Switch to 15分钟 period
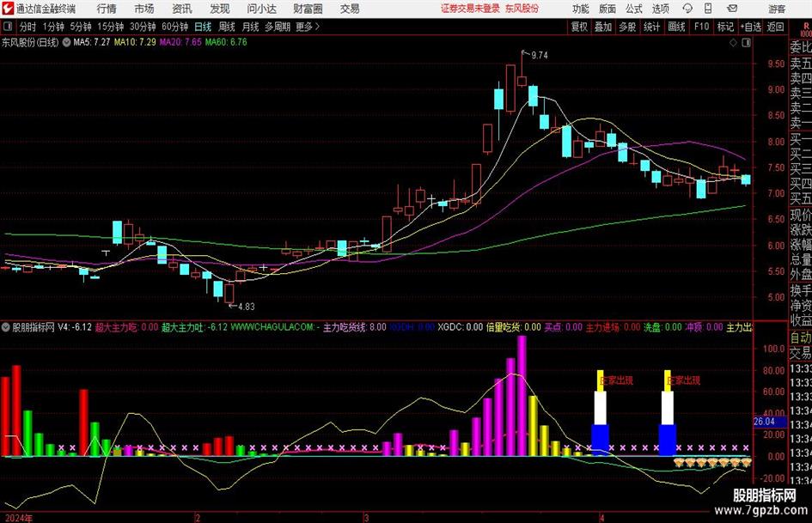The image size is (812, 523). tap(111, 27)
